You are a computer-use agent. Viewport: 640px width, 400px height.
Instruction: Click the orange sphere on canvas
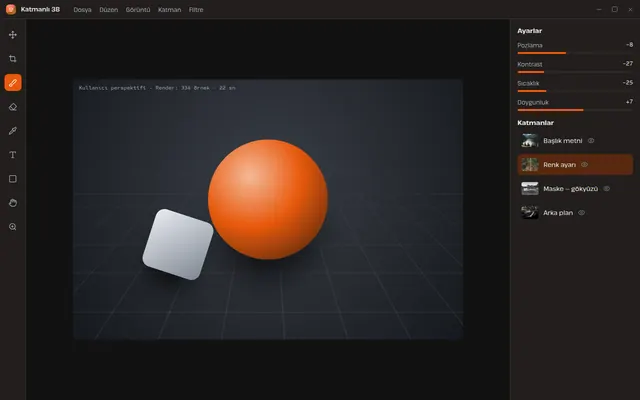(x=268, y=199)
